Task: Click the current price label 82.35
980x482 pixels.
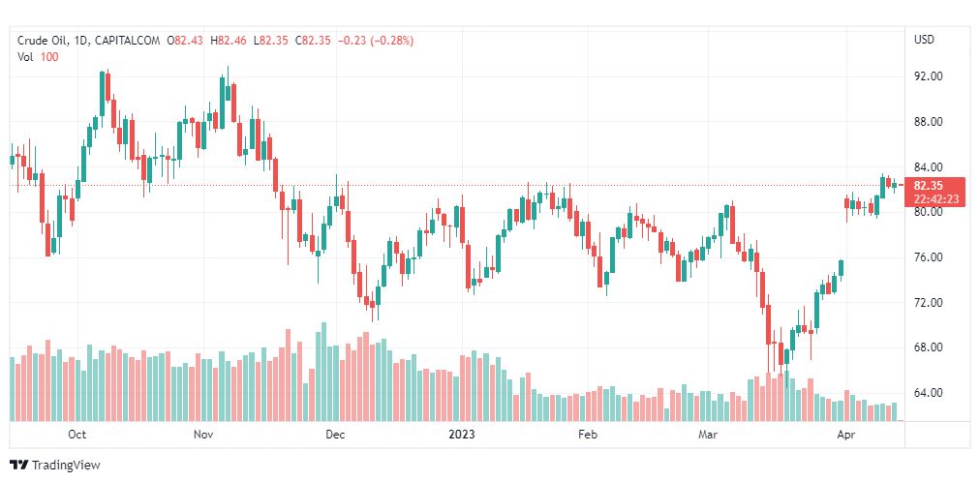Action: tap(928, 185)
